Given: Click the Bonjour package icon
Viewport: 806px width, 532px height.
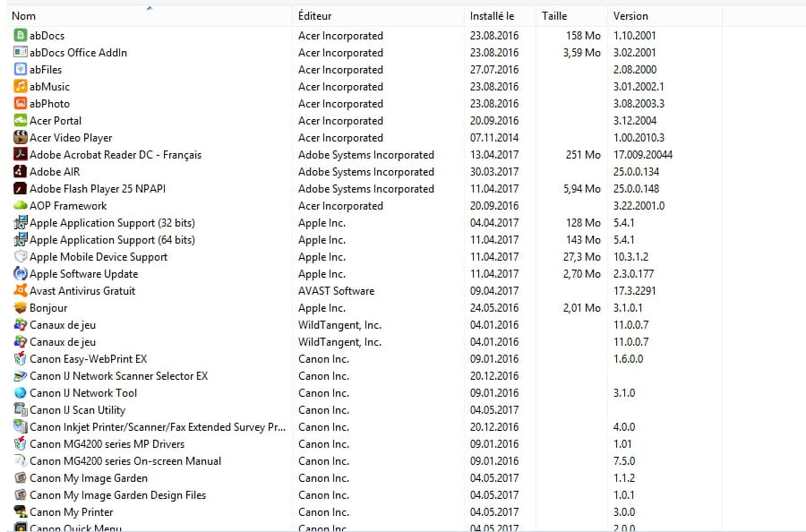Looking at the screenshot, I should point(20,307).
